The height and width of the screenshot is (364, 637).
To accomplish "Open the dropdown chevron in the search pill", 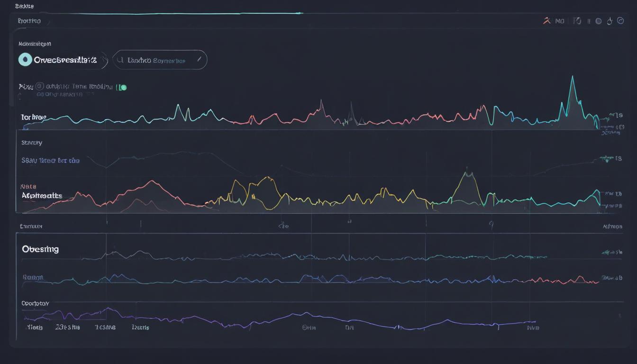I will (x=199, y=58).
